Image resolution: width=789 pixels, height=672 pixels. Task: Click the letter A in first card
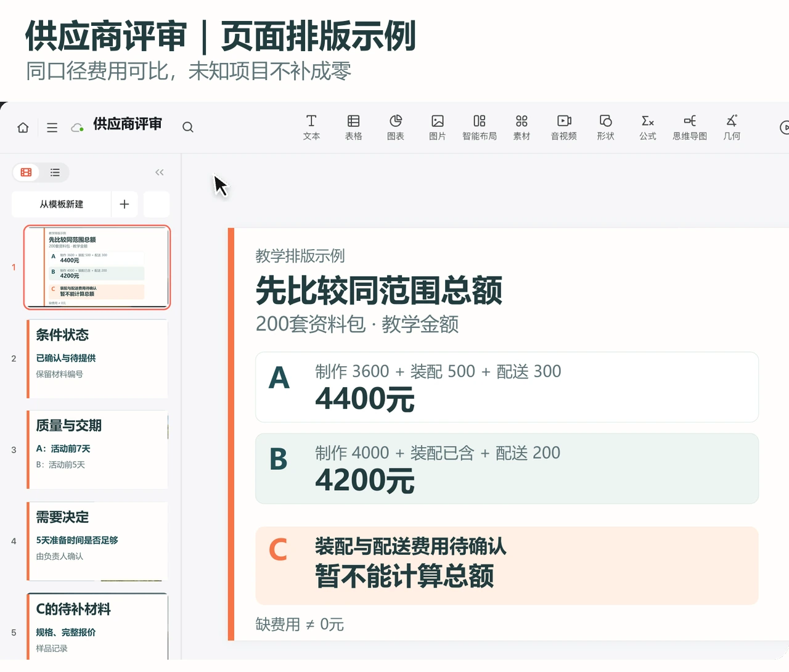point(279,377)
